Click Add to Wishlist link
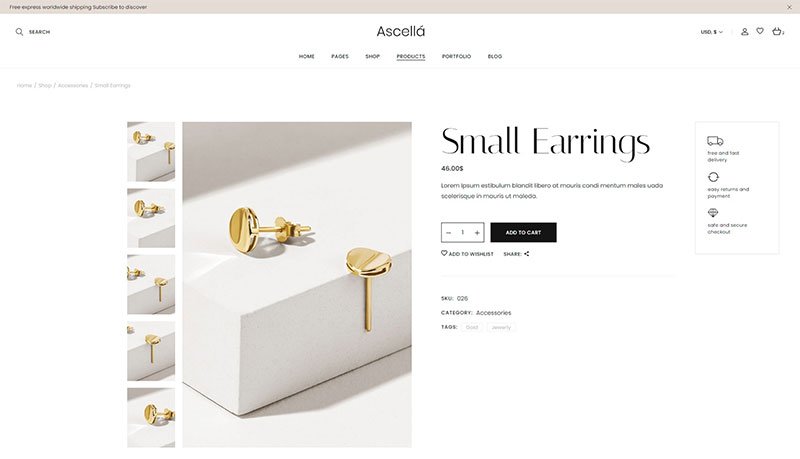Image resolution: width=800 pixels, height=459 pixels. [467, 253]
